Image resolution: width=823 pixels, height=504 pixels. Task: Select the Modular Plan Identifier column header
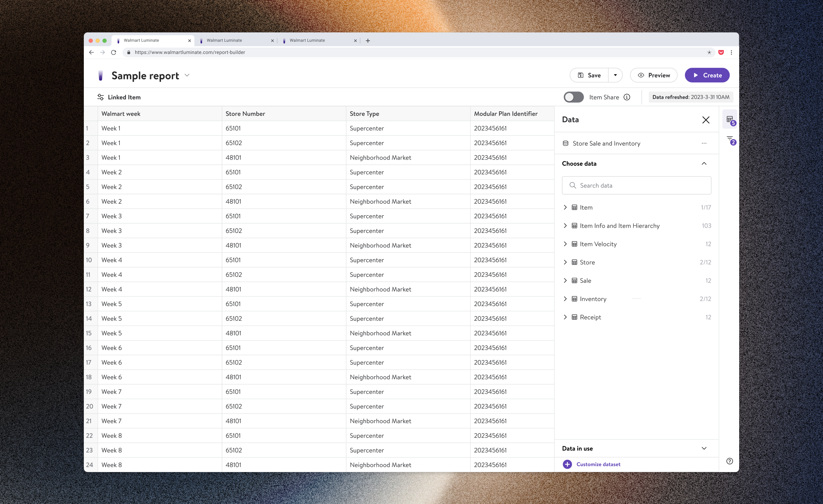tap(512, 114)
